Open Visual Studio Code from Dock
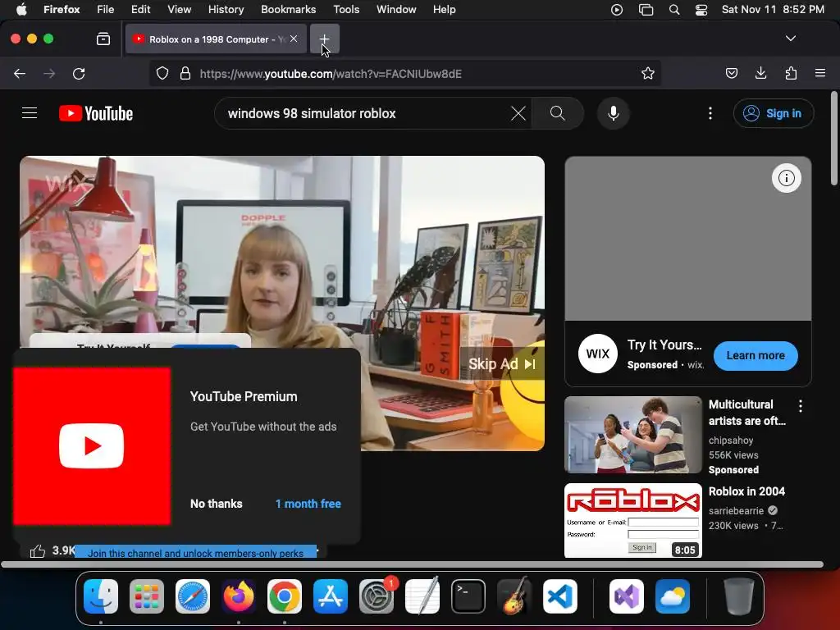This screenshot has height=630, width=840. (559, 596)
